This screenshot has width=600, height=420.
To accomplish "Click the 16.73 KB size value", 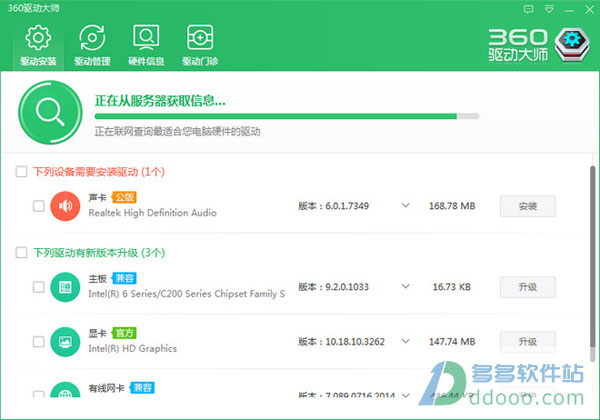I will [x=452, y=287].
